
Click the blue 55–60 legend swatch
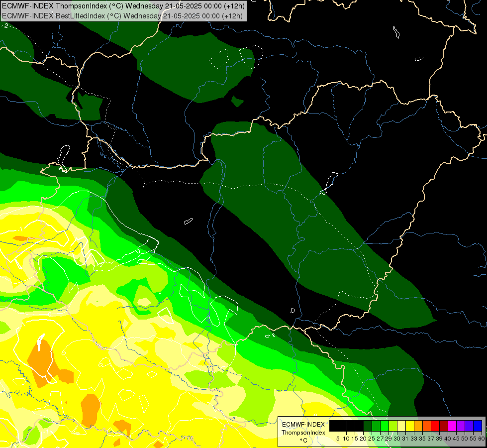click(x=478, y=426)
